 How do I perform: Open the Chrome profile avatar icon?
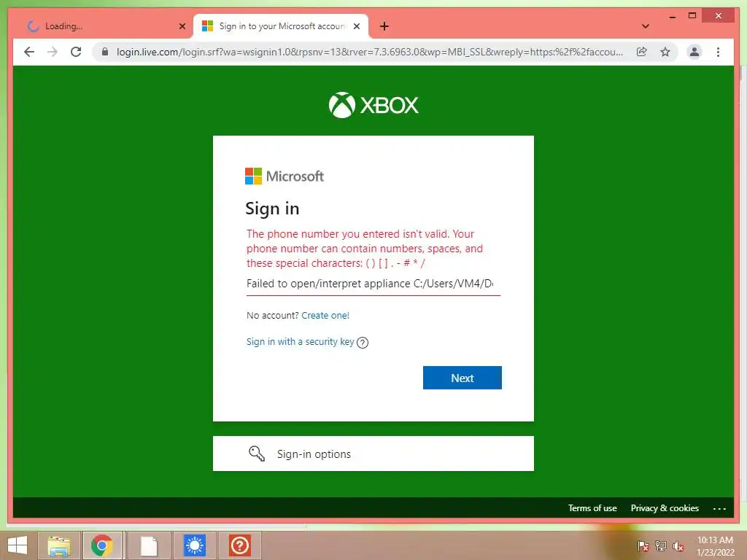point(694,52)
